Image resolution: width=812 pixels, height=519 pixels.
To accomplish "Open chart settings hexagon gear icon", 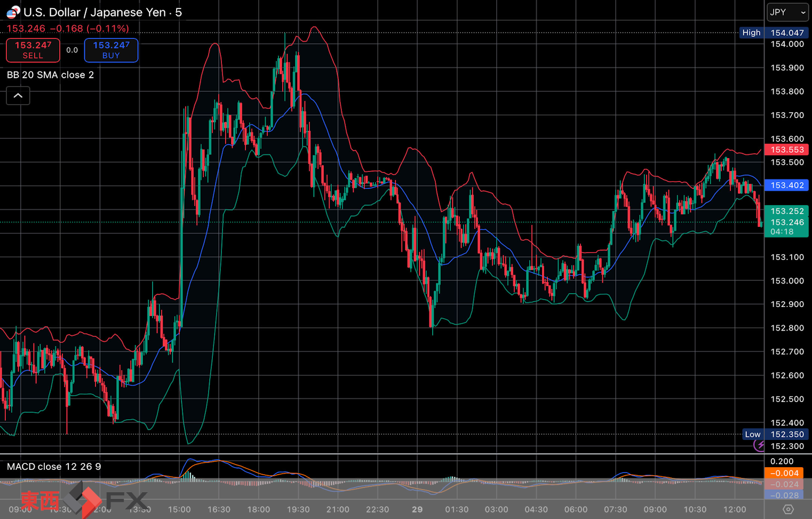I will pos(787,509).
